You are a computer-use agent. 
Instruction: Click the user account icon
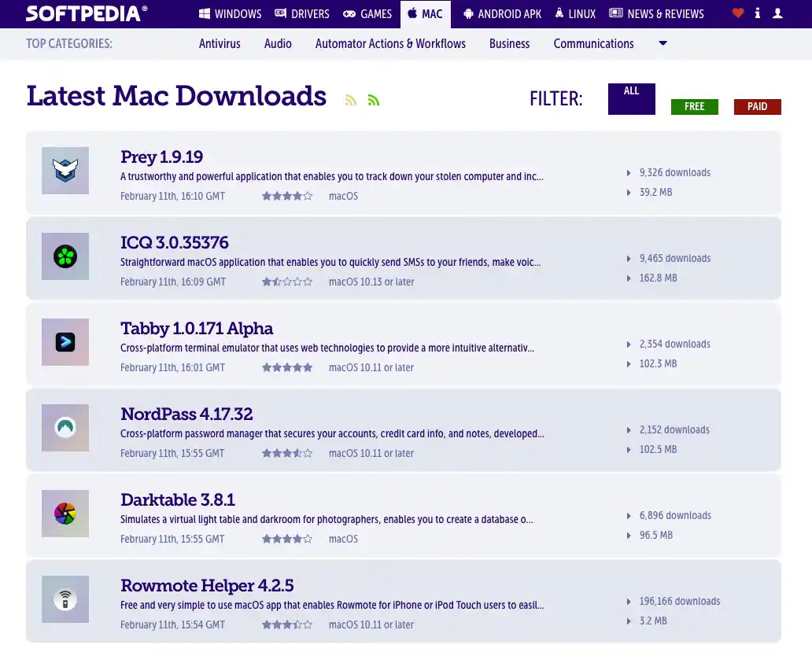[777, 13]
